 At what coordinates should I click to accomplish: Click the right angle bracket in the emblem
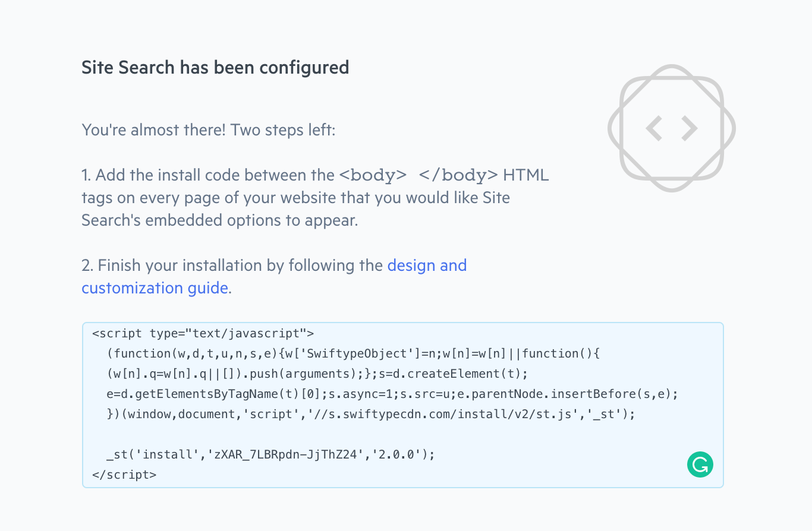pos(690,128)
